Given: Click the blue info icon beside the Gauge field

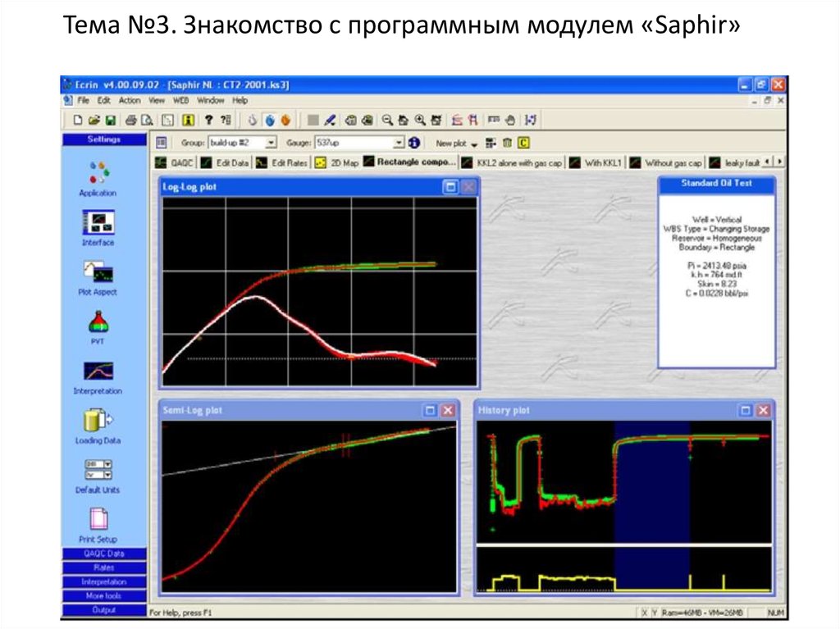Looking at the screenshot, I should (x=414, y=143).
